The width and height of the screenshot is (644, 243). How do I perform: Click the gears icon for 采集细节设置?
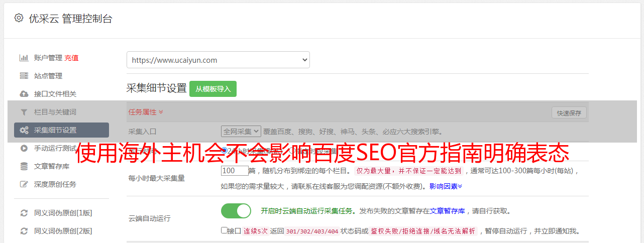pos(24,130)
